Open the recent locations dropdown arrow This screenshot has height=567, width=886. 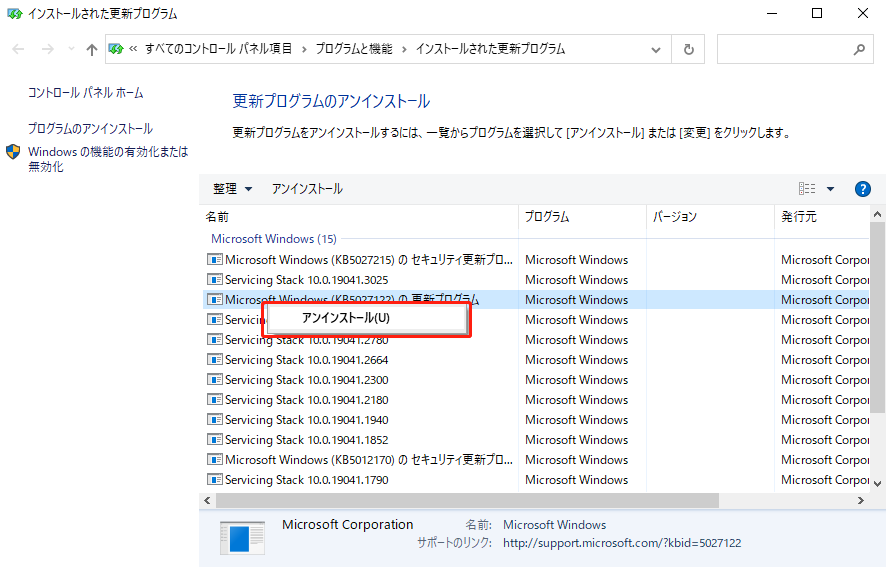pyautogui.click(x=71, y=49)
